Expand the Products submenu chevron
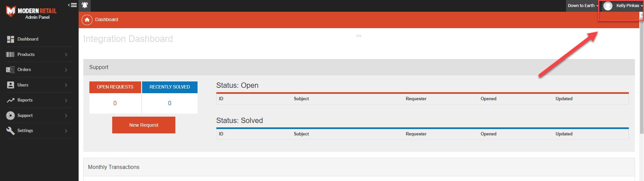The width and height of the screenshot is (644, 181). click(66, 55)
